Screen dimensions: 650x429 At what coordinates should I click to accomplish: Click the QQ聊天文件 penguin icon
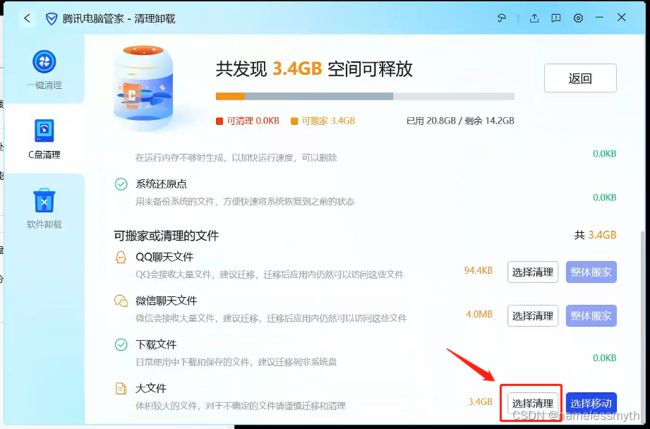[x=121, y=257]
